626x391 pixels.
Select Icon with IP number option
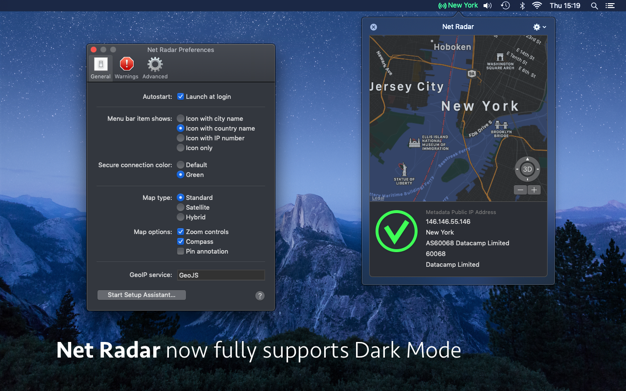180,138
